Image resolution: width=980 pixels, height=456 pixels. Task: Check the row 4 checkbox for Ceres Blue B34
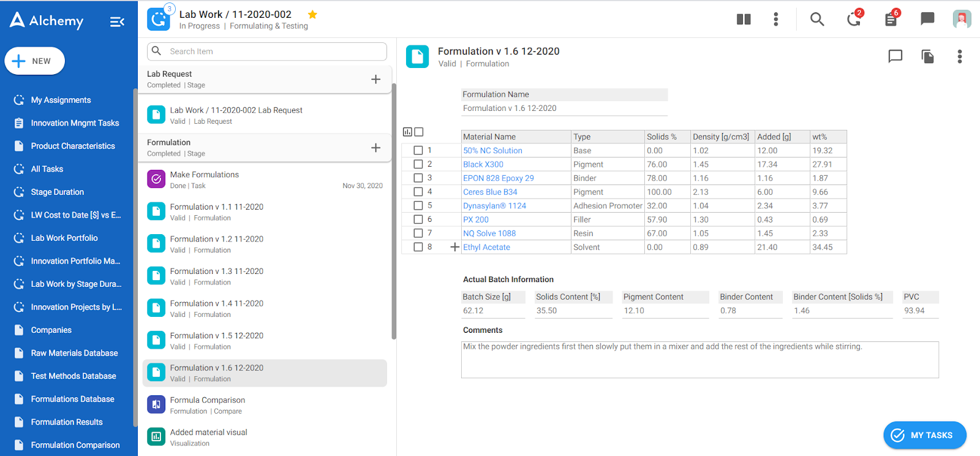click(x=418, y=192)
